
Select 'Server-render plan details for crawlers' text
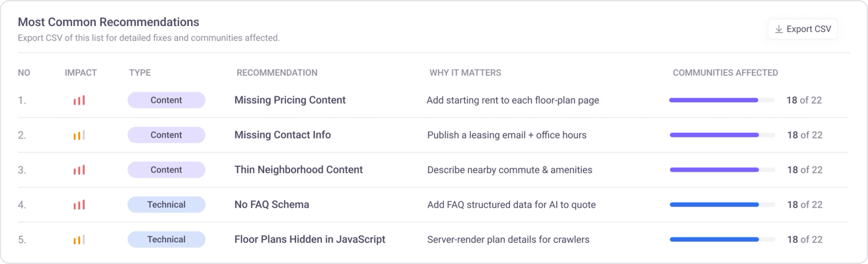pos(508,240)
